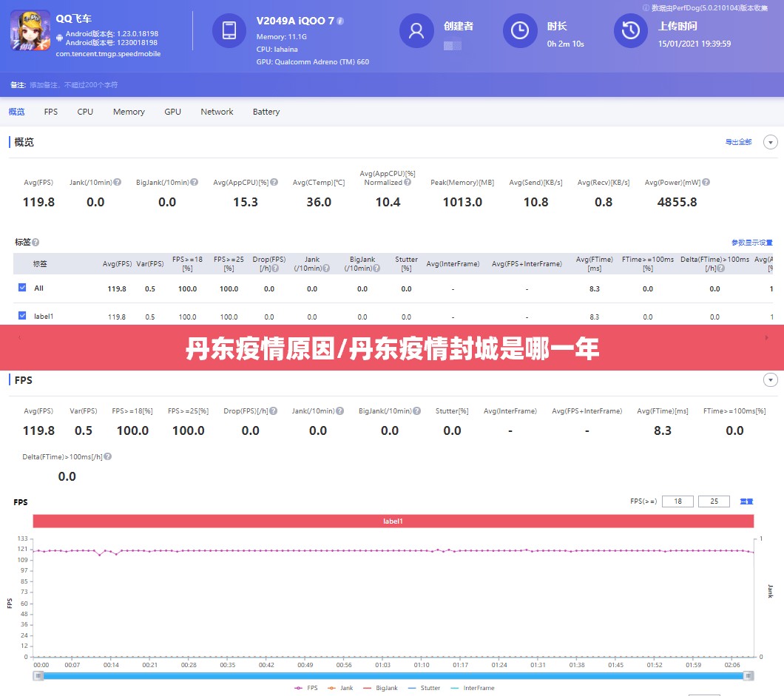The height and width of the screenshot is (696, 784).
Task: Toggle FPS series in chart legend
Action: point(306,688)
